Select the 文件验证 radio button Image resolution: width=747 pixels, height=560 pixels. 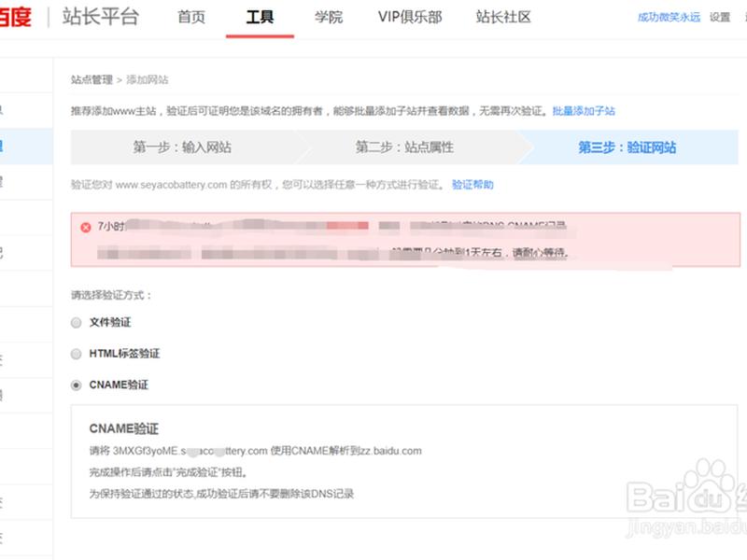pyautogui.click(x=76, y=323)
